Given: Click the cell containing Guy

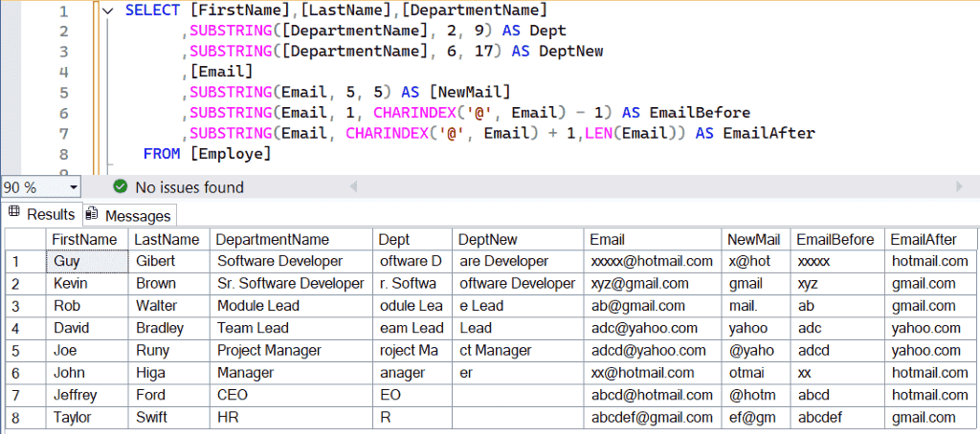Looking at the screenshot, I should coord(87,261).
